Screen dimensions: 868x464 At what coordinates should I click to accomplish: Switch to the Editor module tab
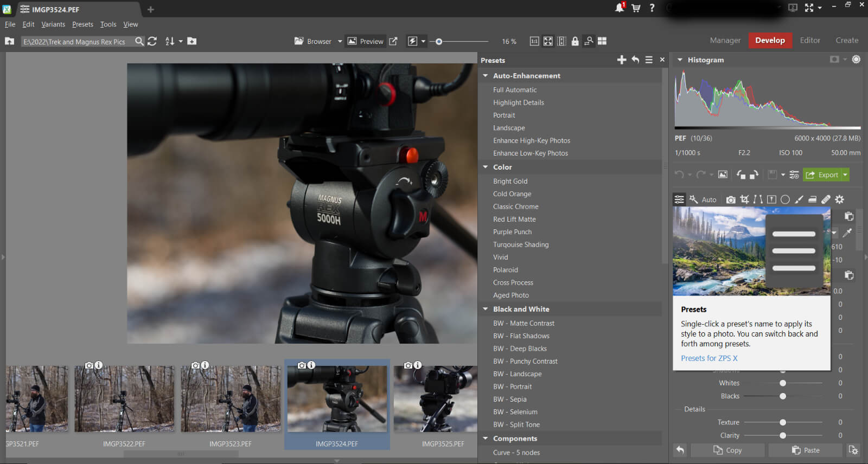(x=809, y=40)
